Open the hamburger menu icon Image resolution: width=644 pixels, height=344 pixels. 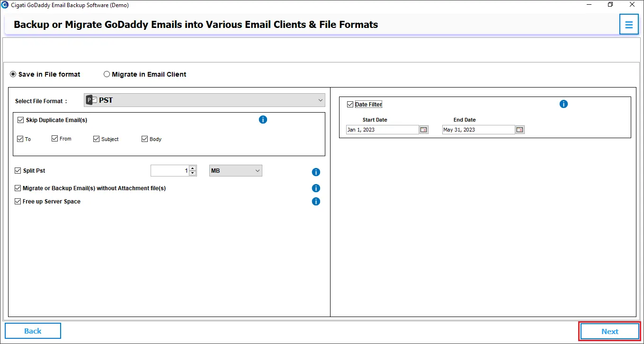(629, 25)
